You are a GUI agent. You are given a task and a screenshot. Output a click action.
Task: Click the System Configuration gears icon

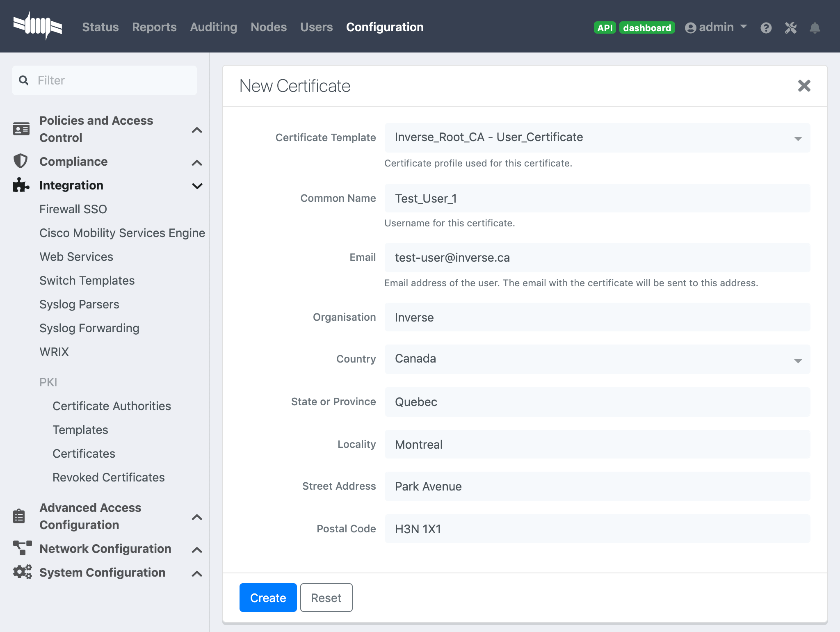tap(22, 572)
